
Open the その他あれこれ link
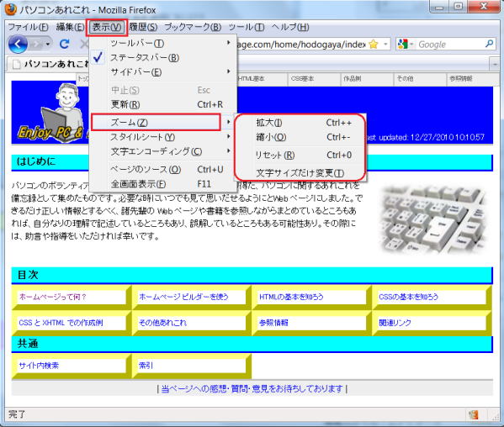pyautogui.click(x=162, y=323)
